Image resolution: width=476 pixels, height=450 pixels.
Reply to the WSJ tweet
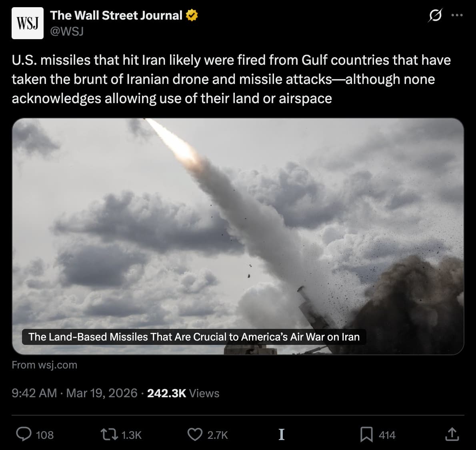click(25, 435)
